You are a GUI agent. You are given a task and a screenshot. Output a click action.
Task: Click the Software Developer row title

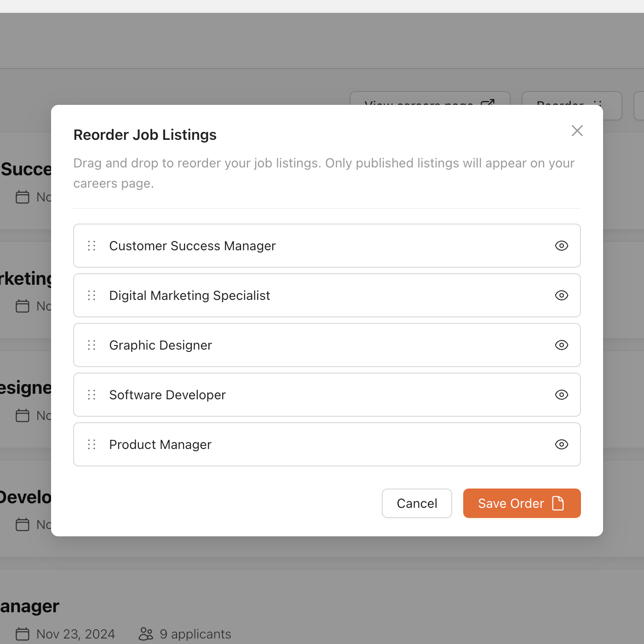tap(167, 395)
